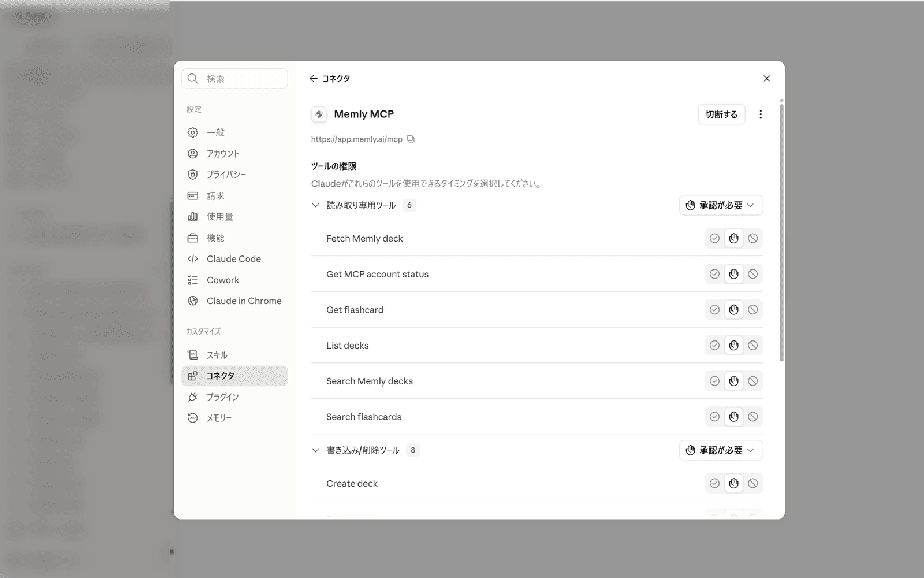
Task: Set Fetch Memly deck to needs approval
Action: click(733, 238)
